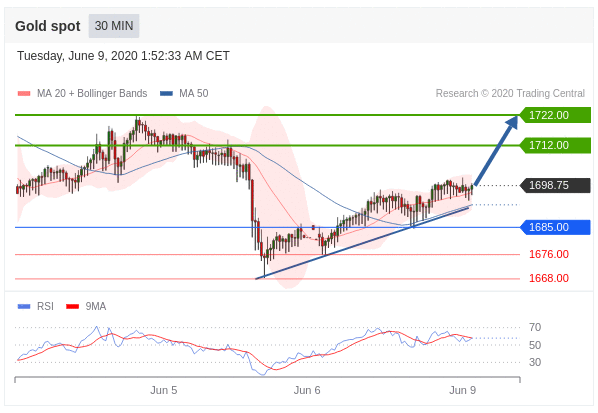598x413 pixels.
Task: Click the RSI 70 level label
Action: (x=535, y=327)
